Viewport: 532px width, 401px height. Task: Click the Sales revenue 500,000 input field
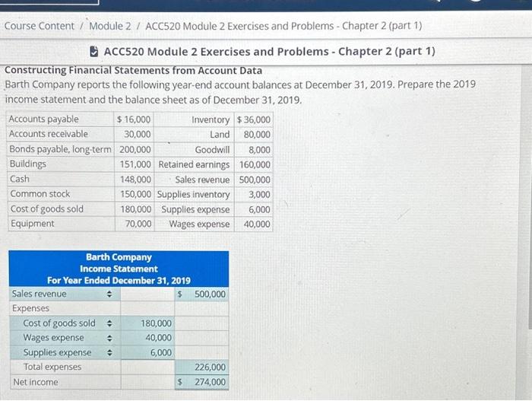pyautogui.click(x=202, y=294)
